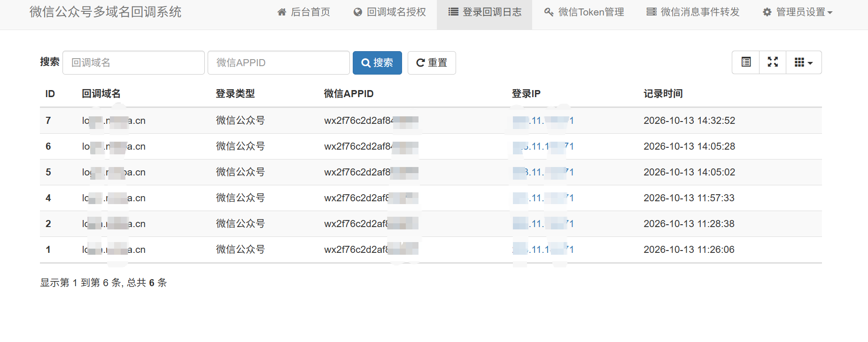
Task: Open login IP link in row 6
Action: click(x=543, y=146)
